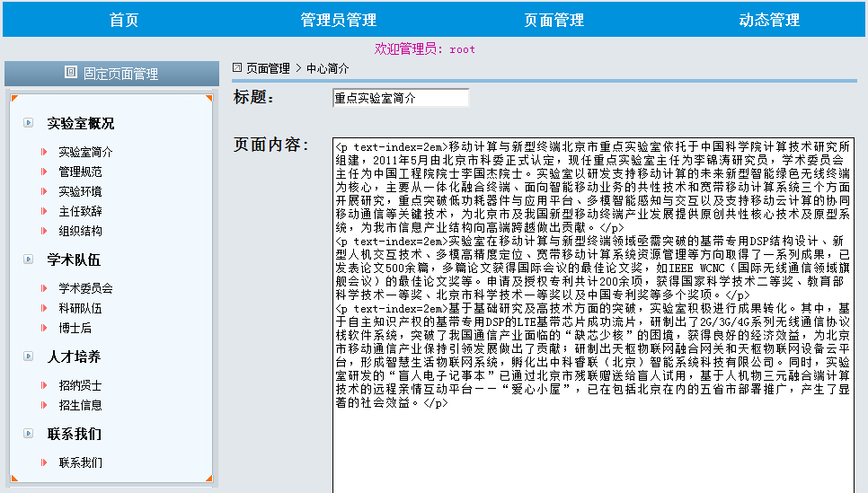Click the breadcrumb icon before 页面管理
868x493 pixels.
click(237, 67)
